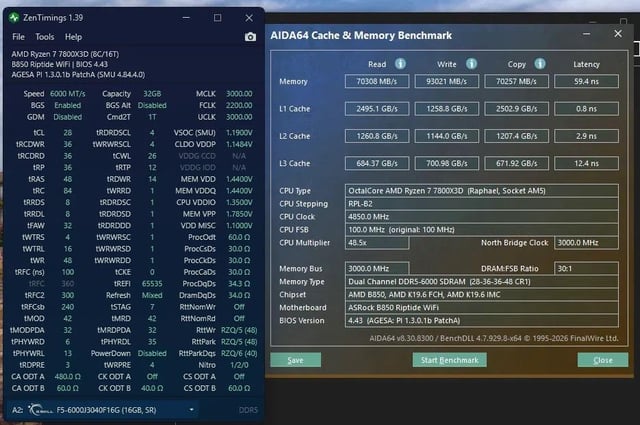Click the L3 Cache Latency 12.4 ns field

(x=586, y=163)
